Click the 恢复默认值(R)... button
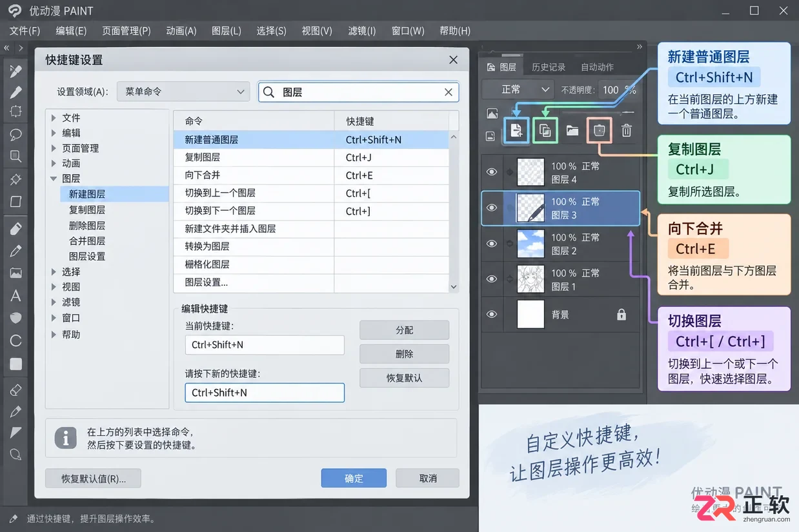799x532 pixels. point(93,478)
